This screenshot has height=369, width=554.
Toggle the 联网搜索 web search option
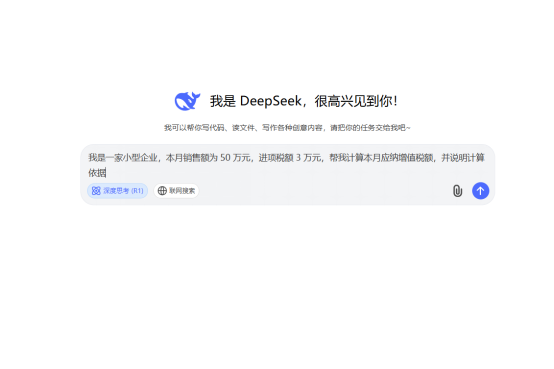coord(176,191)
